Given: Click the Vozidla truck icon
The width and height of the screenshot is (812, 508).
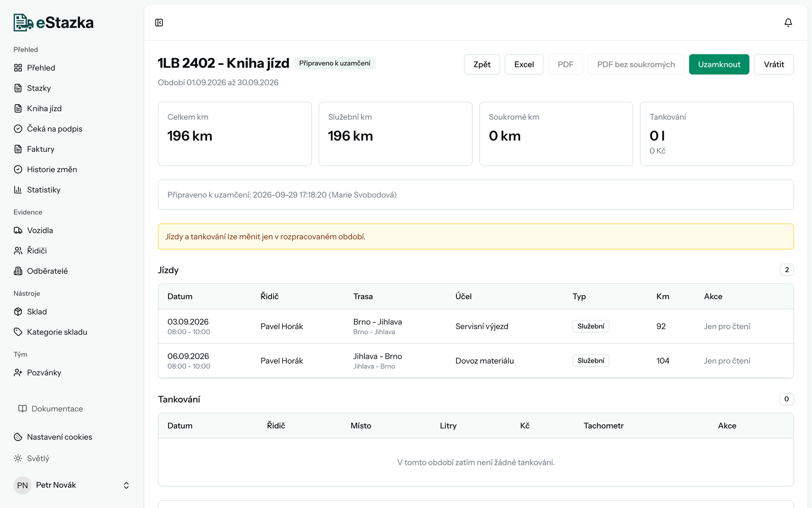Looking at the screenshot, I should click(18, 230).
